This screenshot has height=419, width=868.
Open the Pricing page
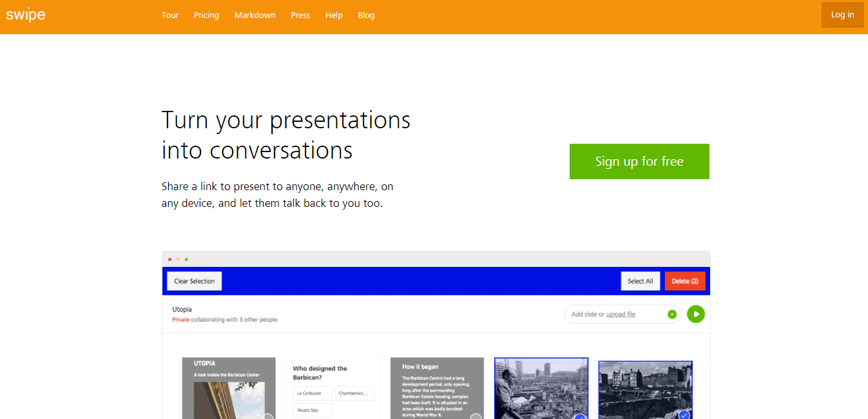[x=206, y=15]
